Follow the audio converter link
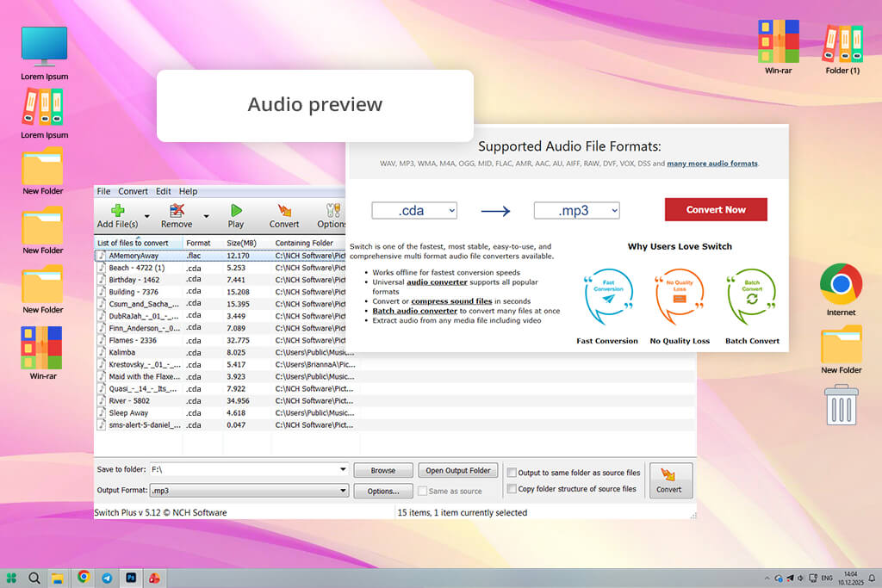This screenshot has width=882, height=588. point(437,282)
